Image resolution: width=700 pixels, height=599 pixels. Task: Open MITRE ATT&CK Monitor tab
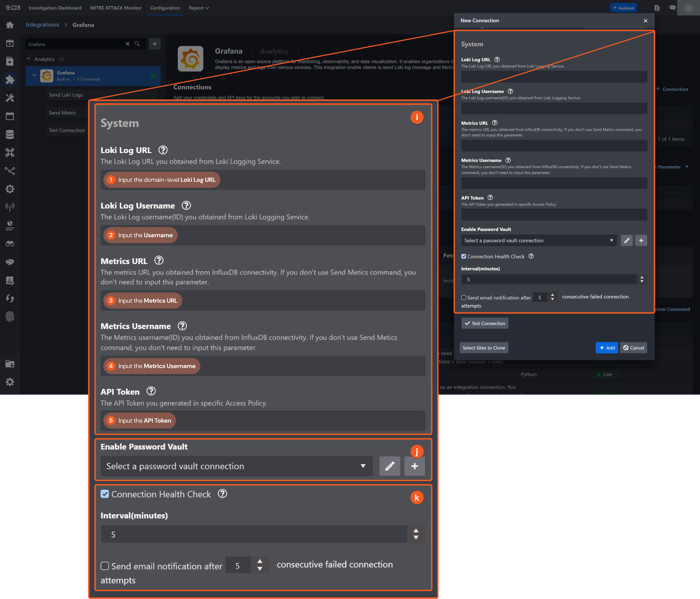(x=116, y=8)
